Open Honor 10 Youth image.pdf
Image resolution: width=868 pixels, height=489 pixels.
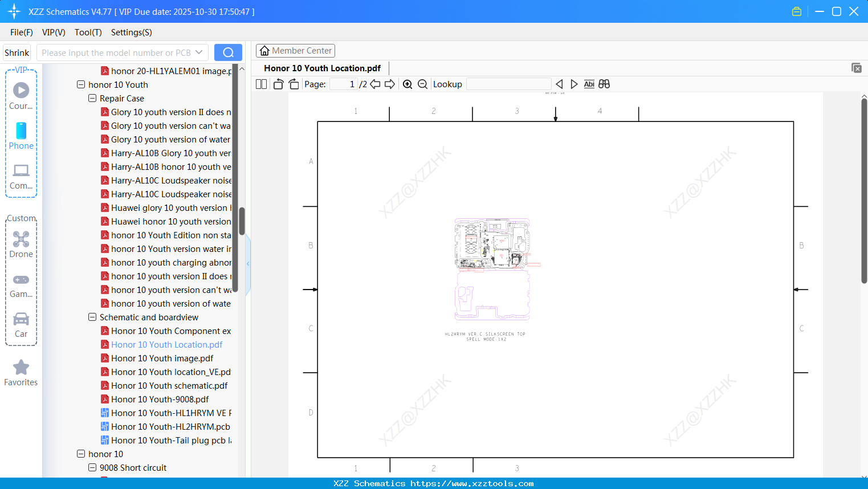(162, 358)
